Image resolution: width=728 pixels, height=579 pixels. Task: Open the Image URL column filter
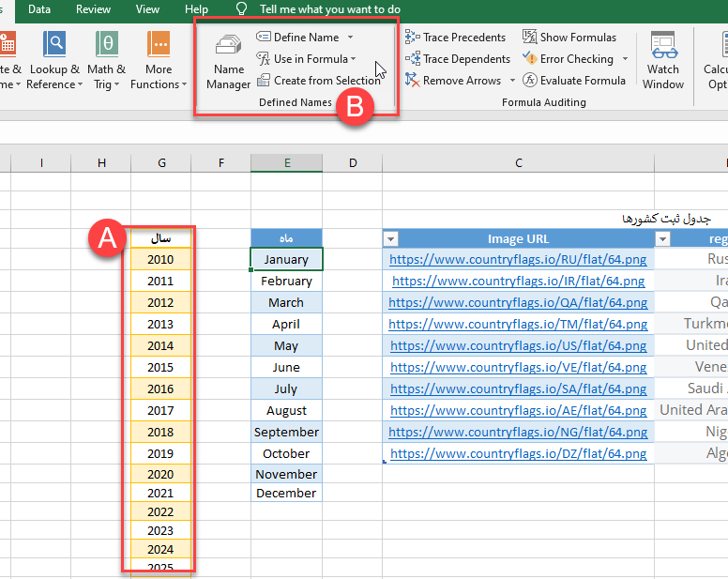click(391, 239)
